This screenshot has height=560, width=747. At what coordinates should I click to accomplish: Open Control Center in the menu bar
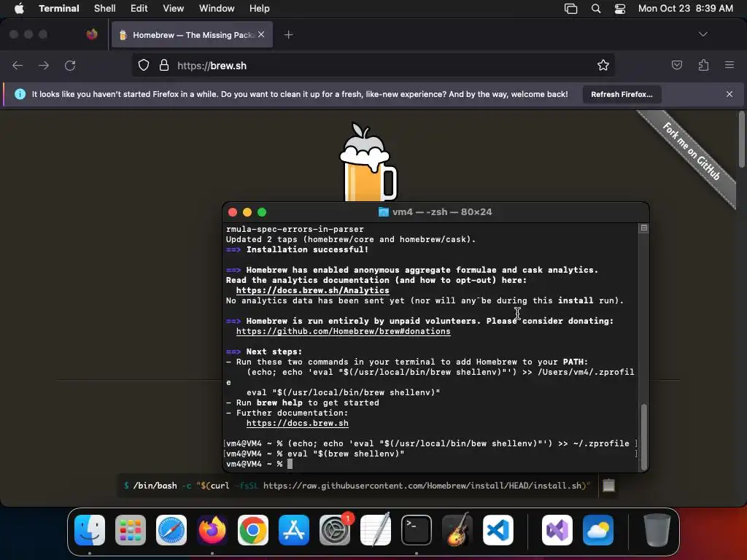(x=620, y=9)
